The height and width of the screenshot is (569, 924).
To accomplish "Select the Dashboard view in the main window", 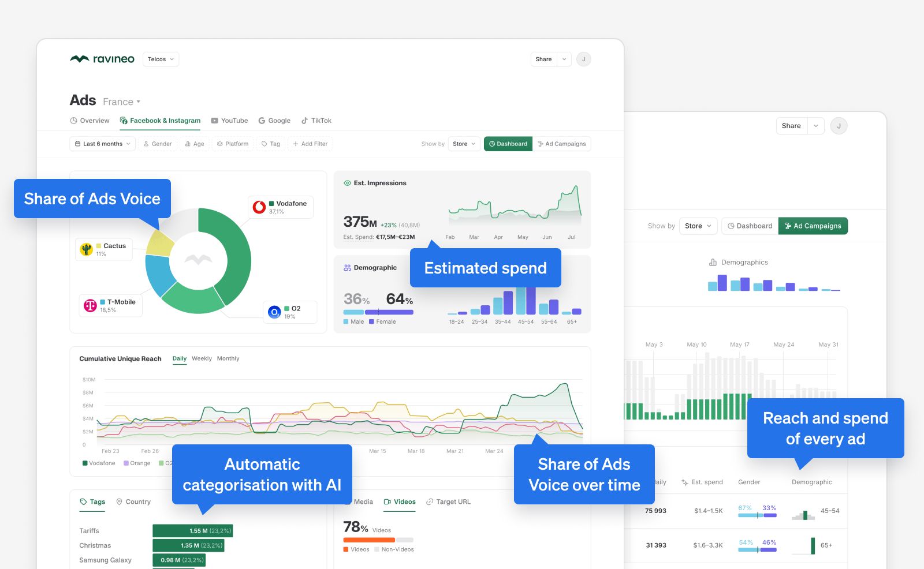I will click(x=508, y=144).
